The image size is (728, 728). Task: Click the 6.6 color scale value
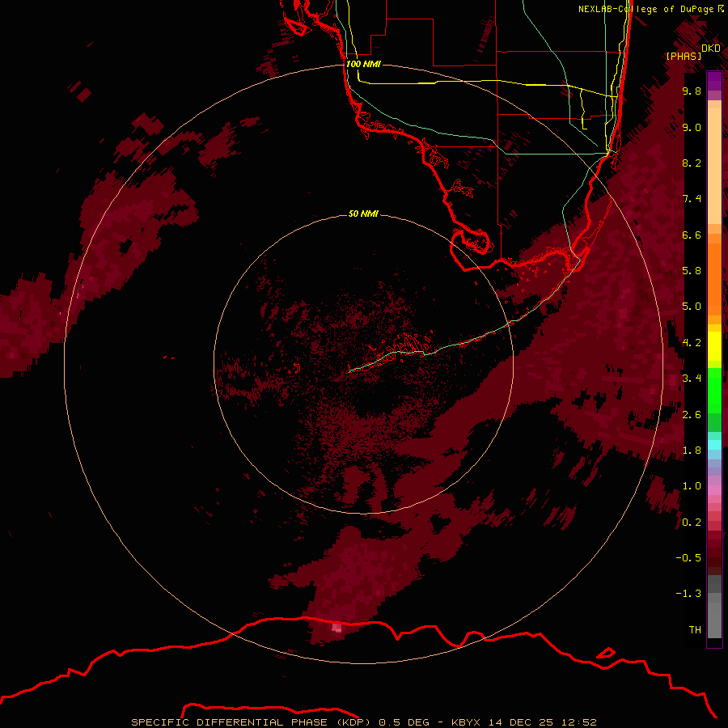(692, 235)
